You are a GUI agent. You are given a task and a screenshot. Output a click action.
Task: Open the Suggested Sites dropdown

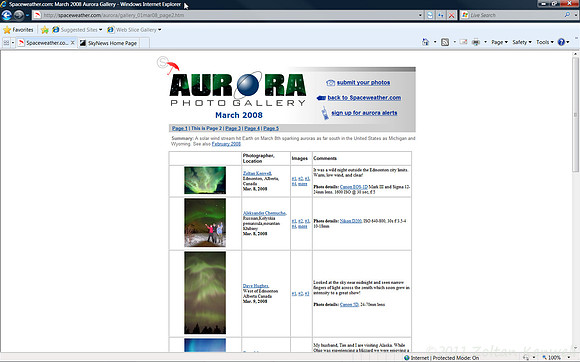click(x=77, y=30)
